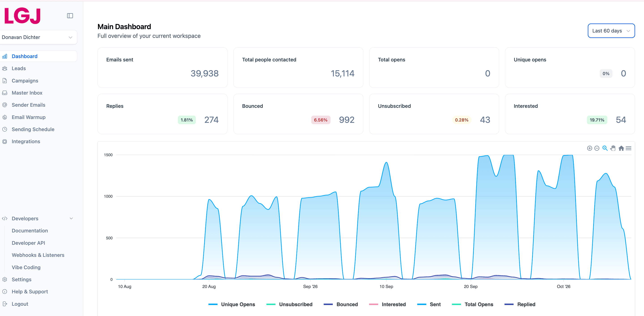Click the Interested 19.71% rate badge

[597, 120]
